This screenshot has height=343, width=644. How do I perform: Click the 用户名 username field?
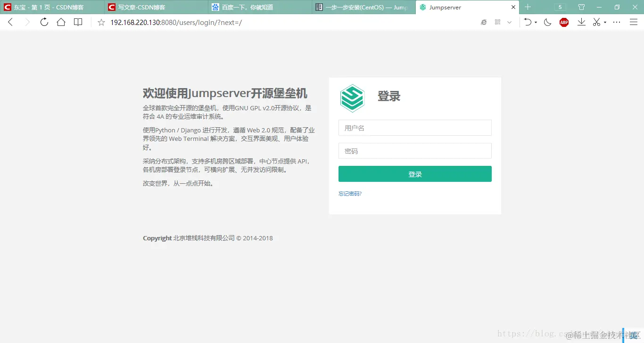[x=415, y=128]
